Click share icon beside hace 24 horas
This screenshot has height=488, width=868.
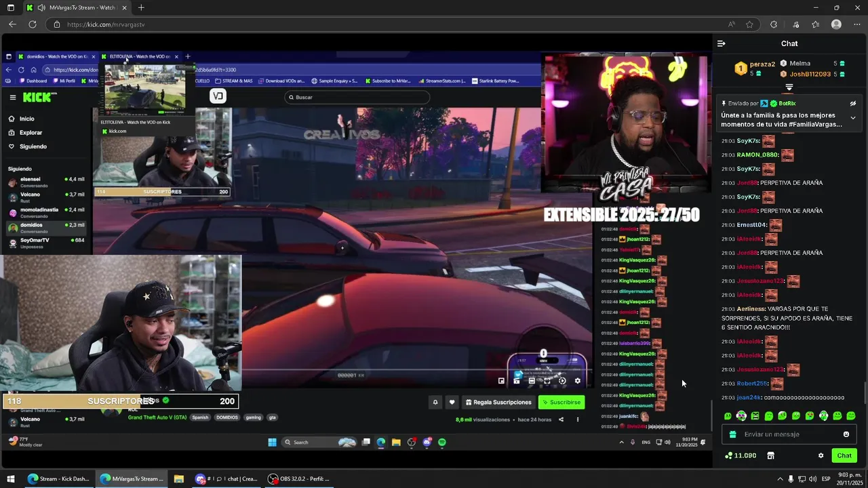(x=561, y=420)
